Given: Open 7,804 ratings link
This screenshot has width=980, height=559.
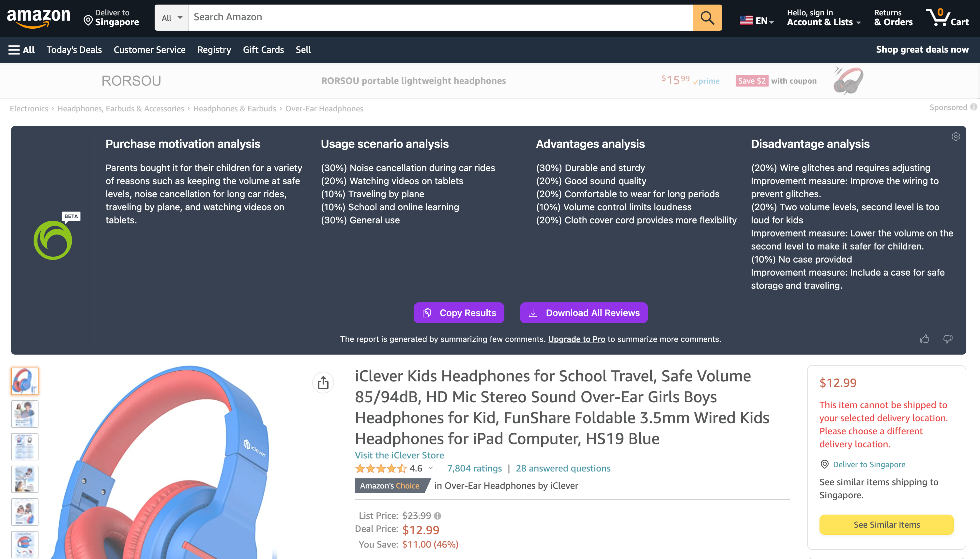Looking at the screenshot, I should 474,469.
